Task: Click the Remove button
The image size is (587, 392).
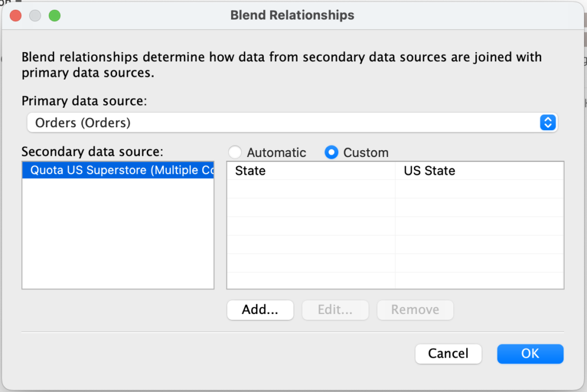Action: pos(415,310)
